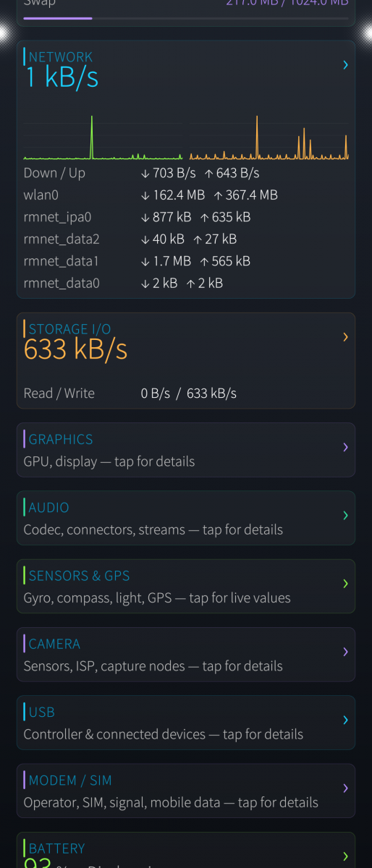Tap the NETWORK heading
This screenshot has width=372, height=868.
tap(61, 56)
